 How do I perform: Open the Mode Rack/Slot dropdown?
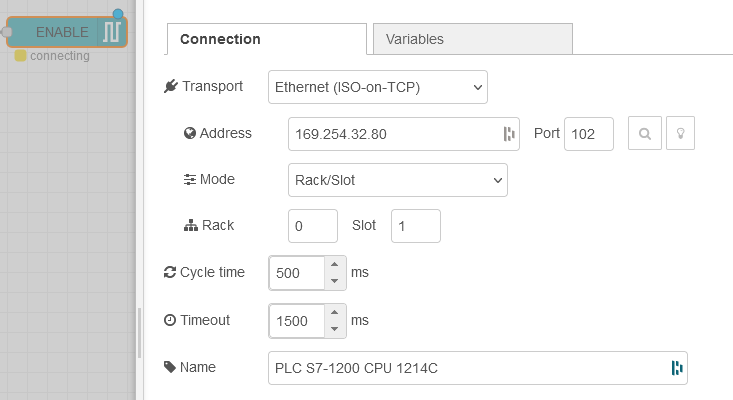coord(397,180)
